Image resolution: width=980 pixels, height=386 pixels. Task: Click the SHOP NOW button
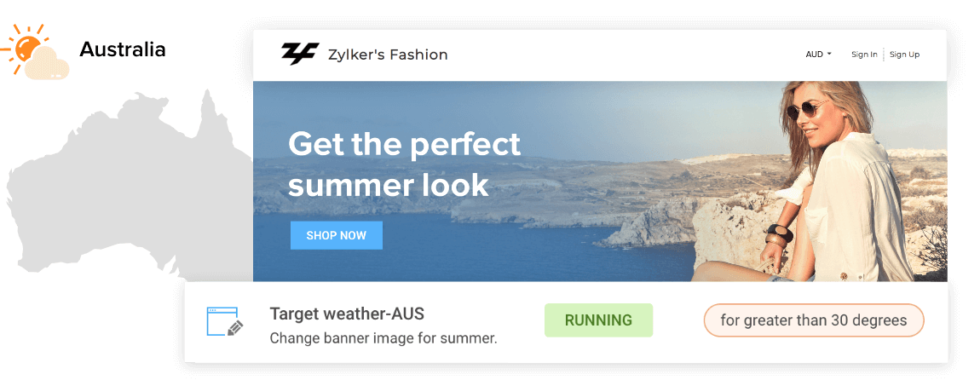[337, 235]
